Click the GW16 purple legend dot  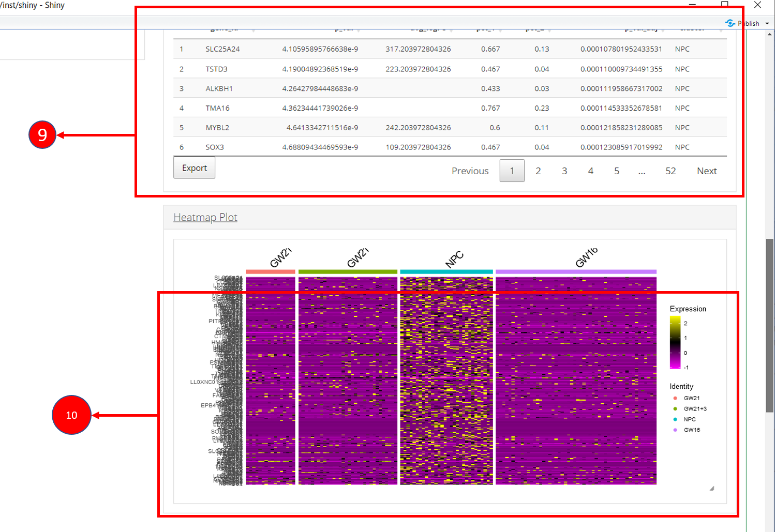(675, 430)
